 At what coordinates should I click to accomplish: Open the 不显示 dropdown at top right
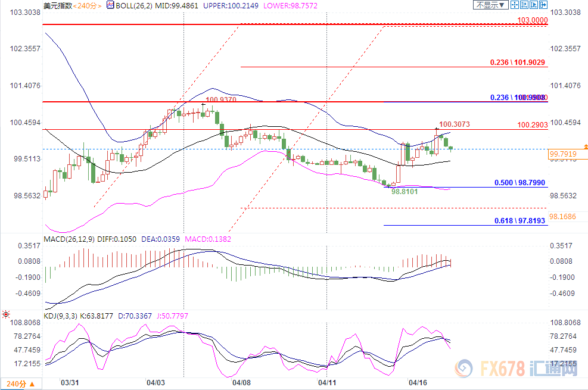point(490,5)
